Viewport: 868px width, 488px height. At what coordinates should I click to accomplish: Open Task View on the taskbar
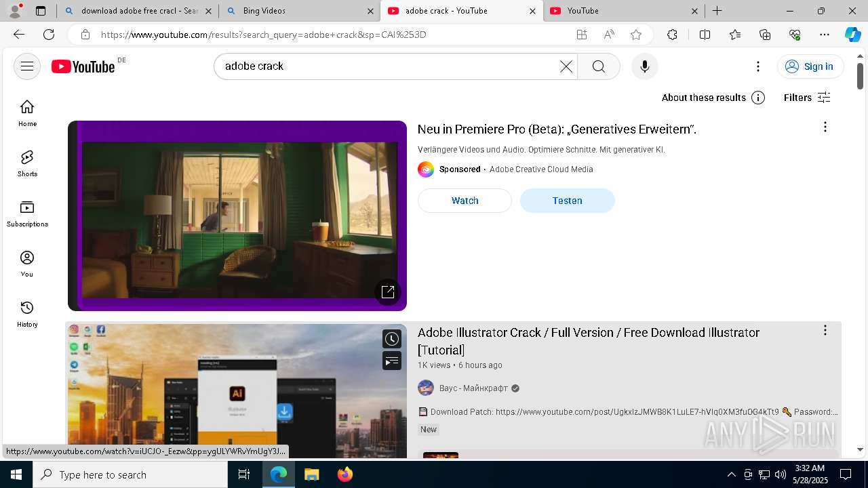click(x=244, y=474)
